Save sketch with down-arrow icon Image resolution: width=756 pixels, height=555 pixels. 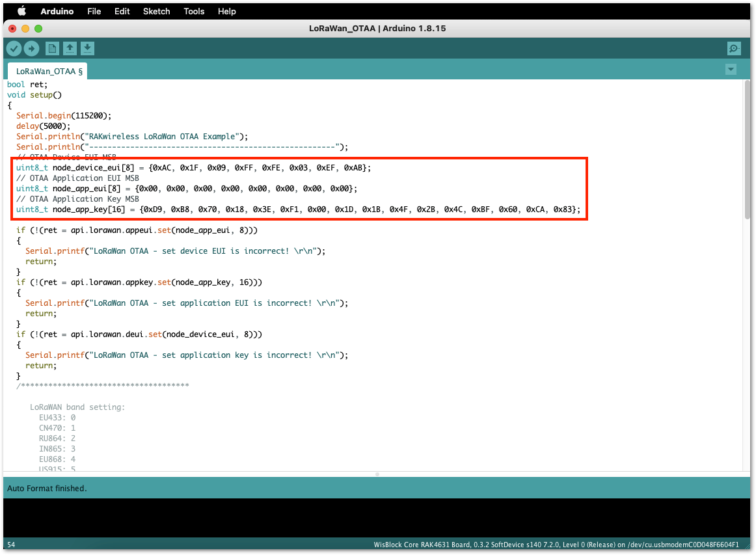(x=87, y=49)
